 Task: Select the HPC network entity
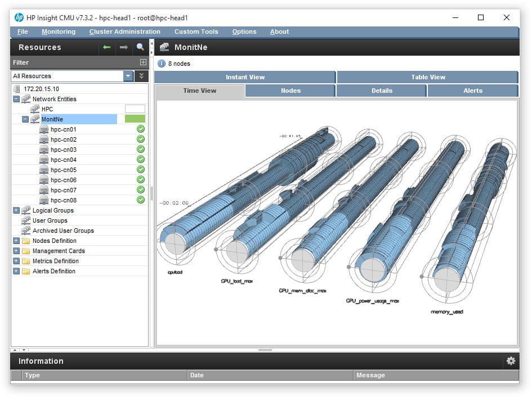[47, 109]
